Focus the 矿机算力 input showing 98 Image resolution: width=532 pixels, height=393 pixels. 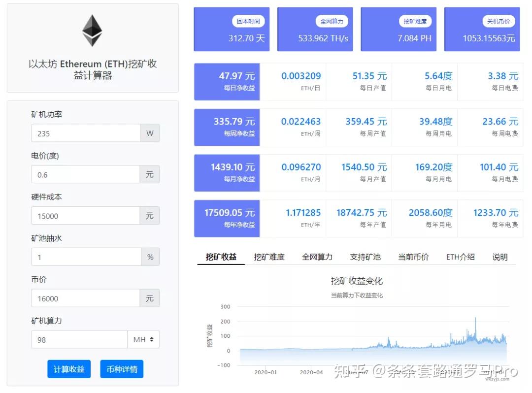point(79,339)
